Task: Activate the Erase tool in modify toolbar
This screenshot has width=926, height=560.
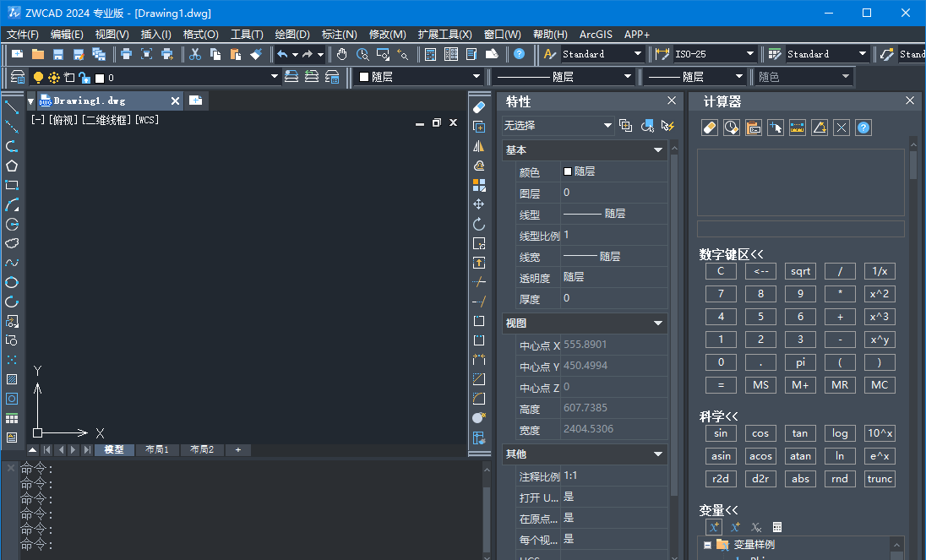Action: point(479,107)
